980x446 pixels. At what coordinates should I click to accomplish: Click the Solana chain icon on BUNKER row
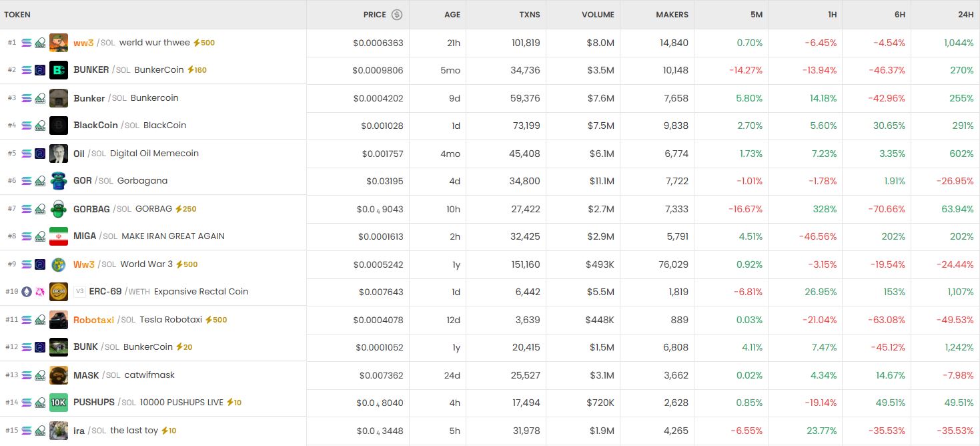point(27,70)
